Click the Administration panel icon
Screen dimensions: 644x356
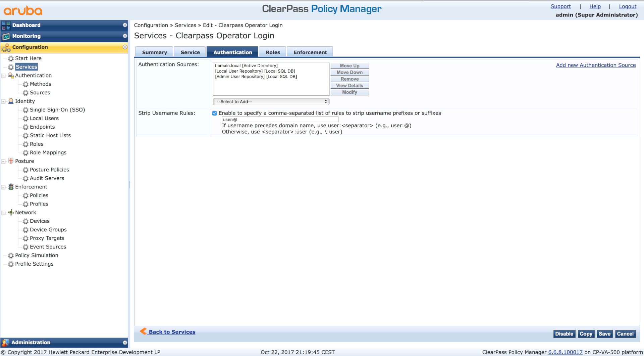[x=5, y=342]
